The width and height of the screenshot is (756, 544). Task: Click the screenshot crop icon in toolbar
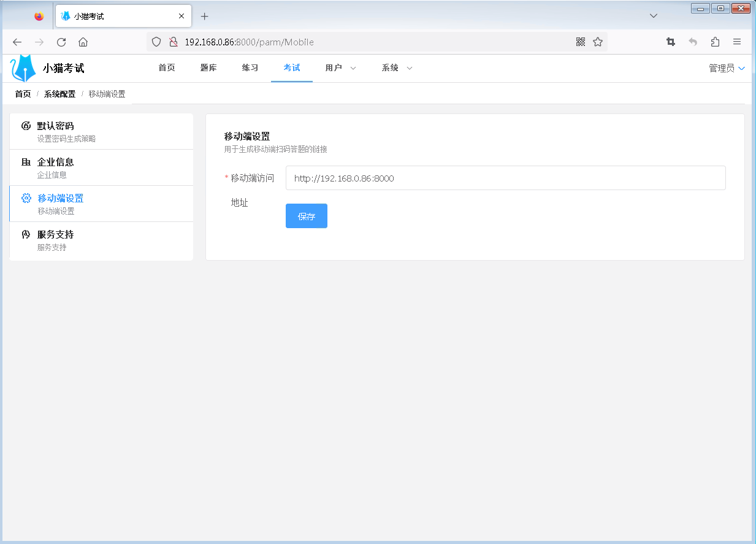coord(670,42)
